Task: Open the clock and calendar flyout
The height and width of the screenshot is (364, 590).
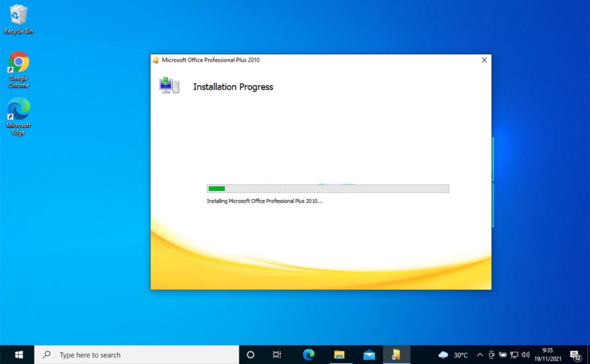Action: tap(547, 355)
